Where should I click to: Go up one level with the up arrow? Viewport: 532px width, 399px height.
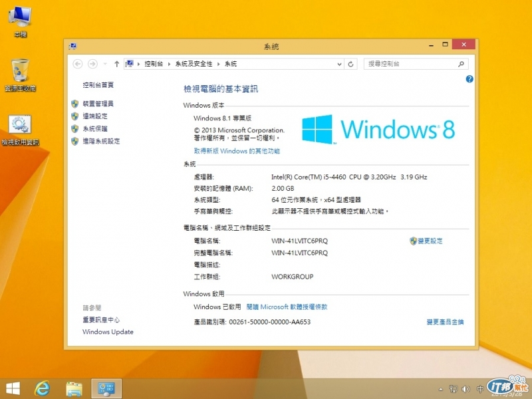point(117,64)
